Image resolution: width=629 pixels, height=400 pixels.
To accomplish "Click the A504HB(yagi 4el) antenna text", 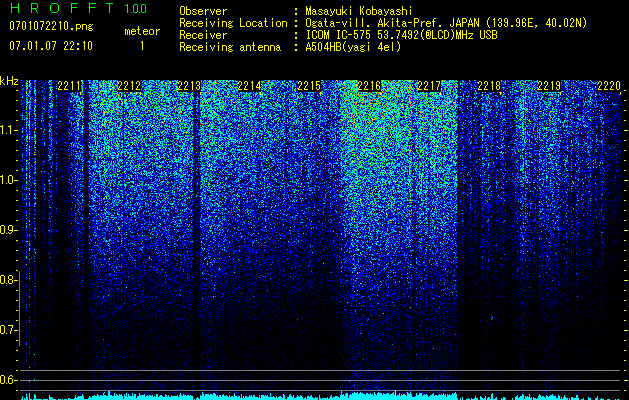I will (353, 47).
